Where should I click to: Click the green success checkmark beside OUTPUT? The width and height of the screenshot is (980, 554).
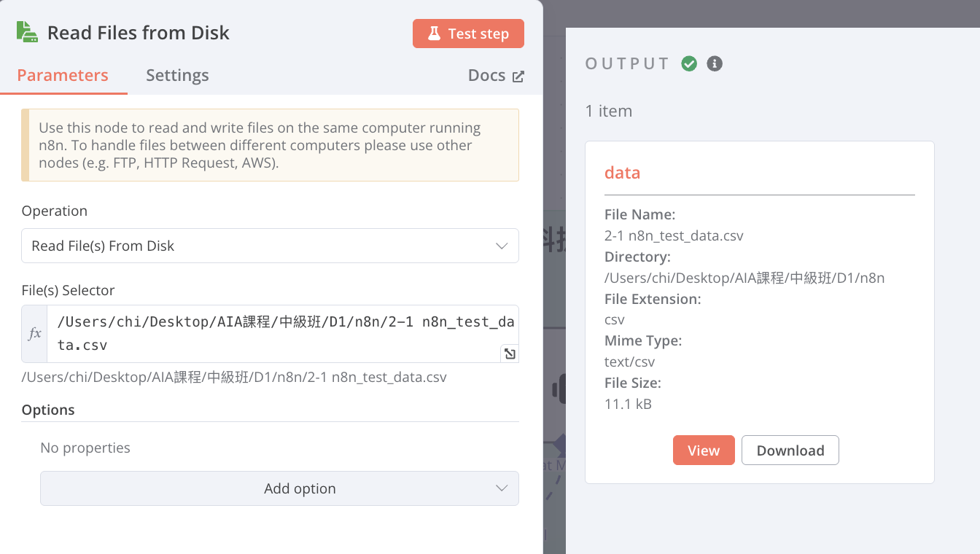(689, 63)
